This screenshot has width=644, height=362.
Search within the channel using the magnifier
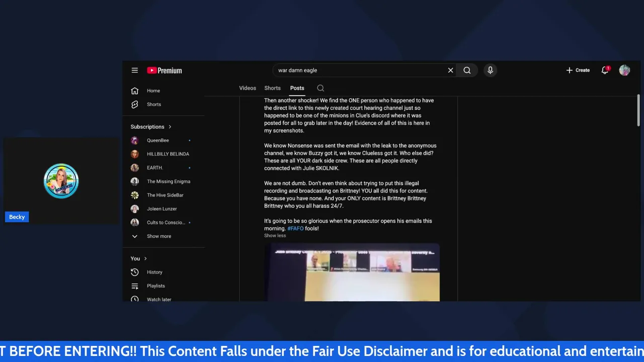[x=320, y=88]
